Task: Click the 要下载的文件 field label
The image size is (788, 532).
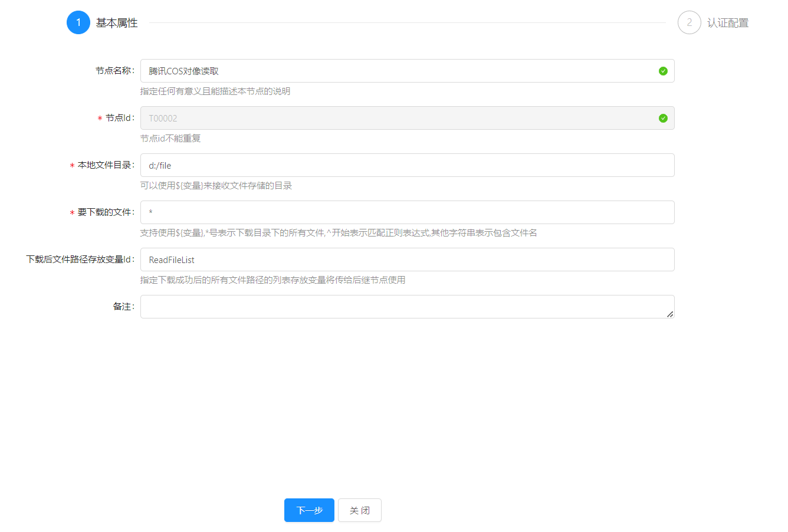Action: pyautogui.click(x=105, y=212)
